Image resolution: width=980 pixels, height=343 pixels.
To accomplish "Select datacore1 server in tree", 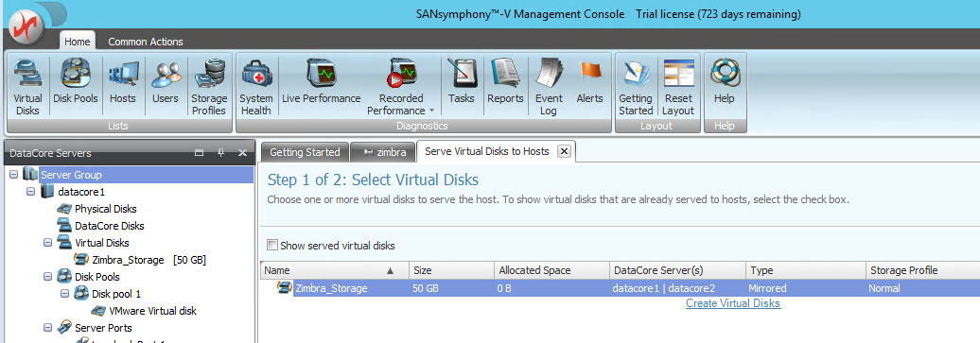I will click(x=81, y=192).
